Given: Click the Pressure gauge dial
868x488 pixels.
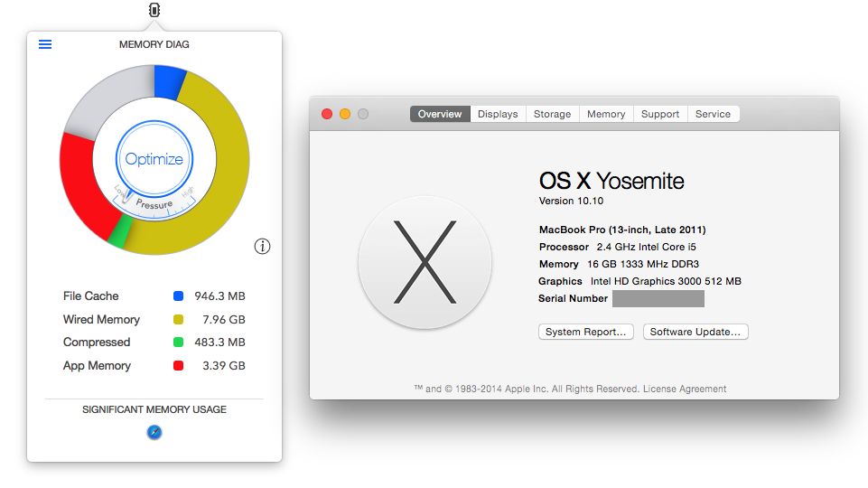Looking at the screenshot, I should (154, 204).
